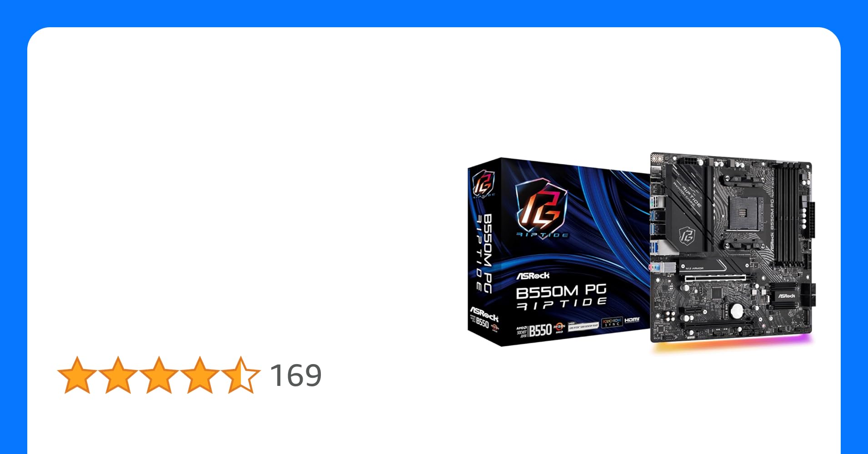The image size is (868, 454).
Task: Click the Polychrome Sync badge on box
Action: [x=612, y=322]
